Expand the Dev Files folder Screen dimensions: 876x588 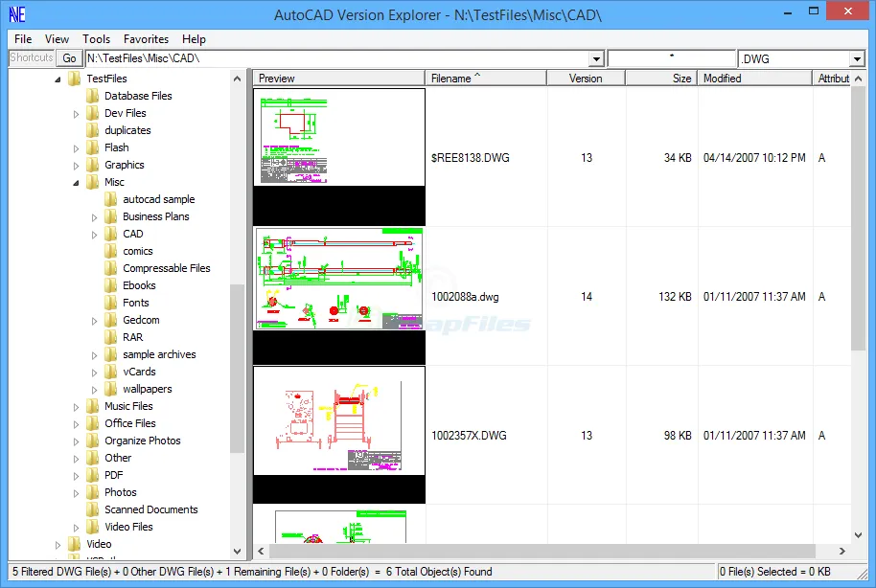[x=76, y=114]
